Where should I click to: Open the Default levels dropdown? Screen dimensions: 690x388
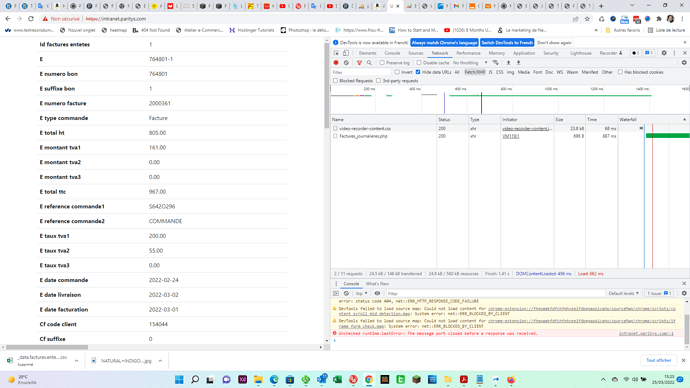tap(624, 293)
